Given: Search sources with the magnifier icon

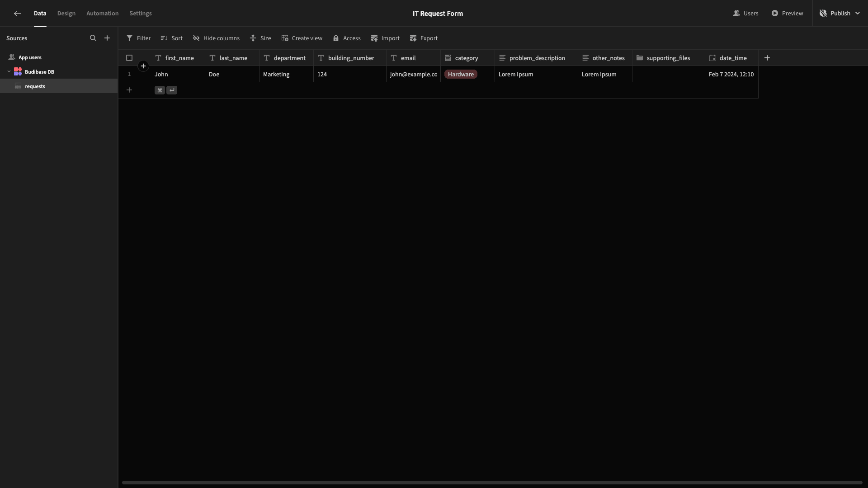Looking at the screenshot, I should tap(93, 38).
